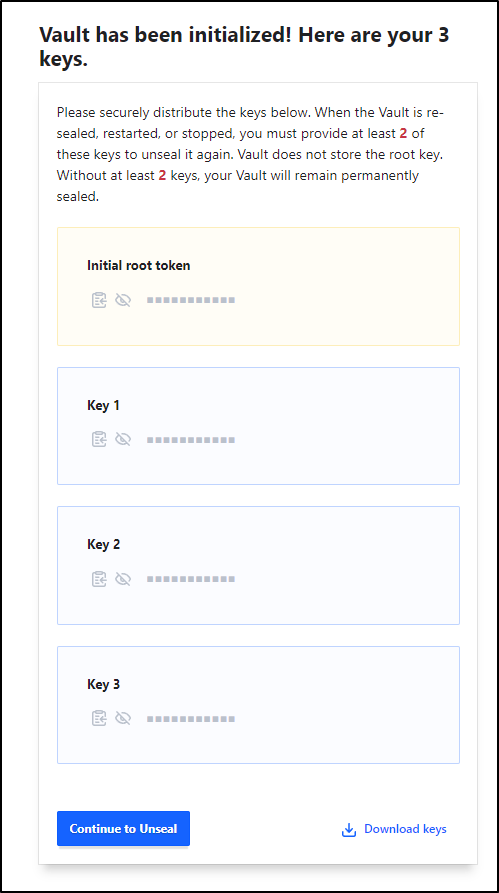Click the masked Key 1 value
This screenshot has height=893, width=499.
click(x=191, y=440)
